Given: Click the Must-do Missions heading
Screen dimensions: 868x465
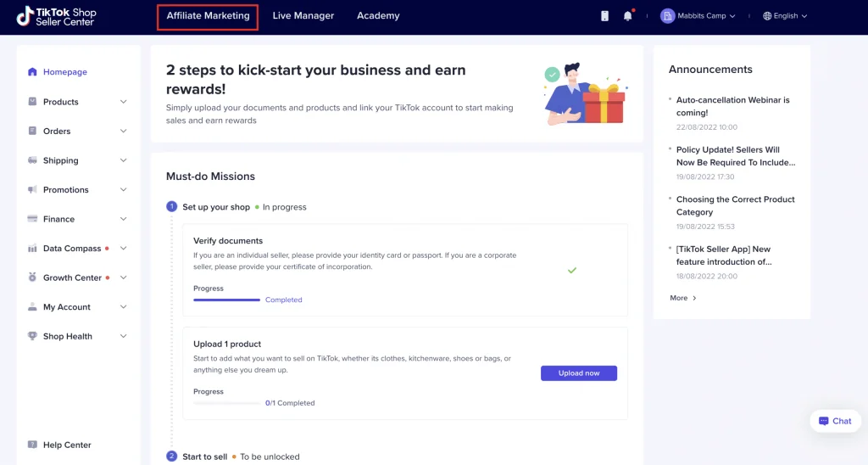Looking at the screenshot, I should 210,176.
